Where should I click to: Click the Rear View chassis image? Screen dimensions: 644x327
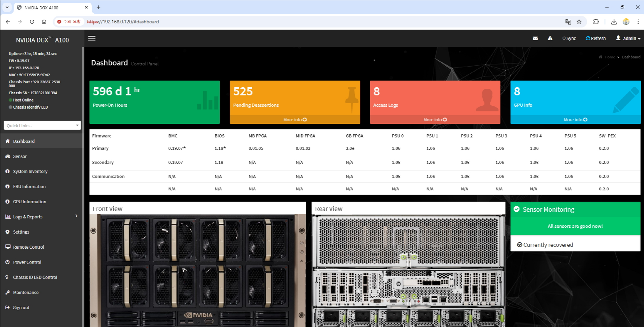click(409, 271)
